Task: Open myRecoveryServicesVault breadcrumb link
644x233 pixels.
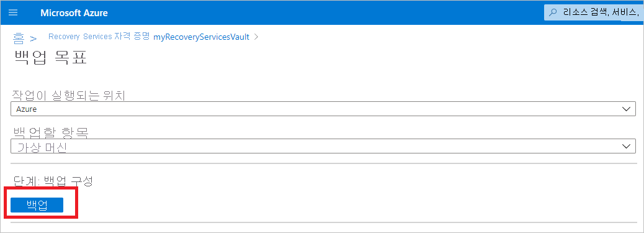Action: coord(201,37)
